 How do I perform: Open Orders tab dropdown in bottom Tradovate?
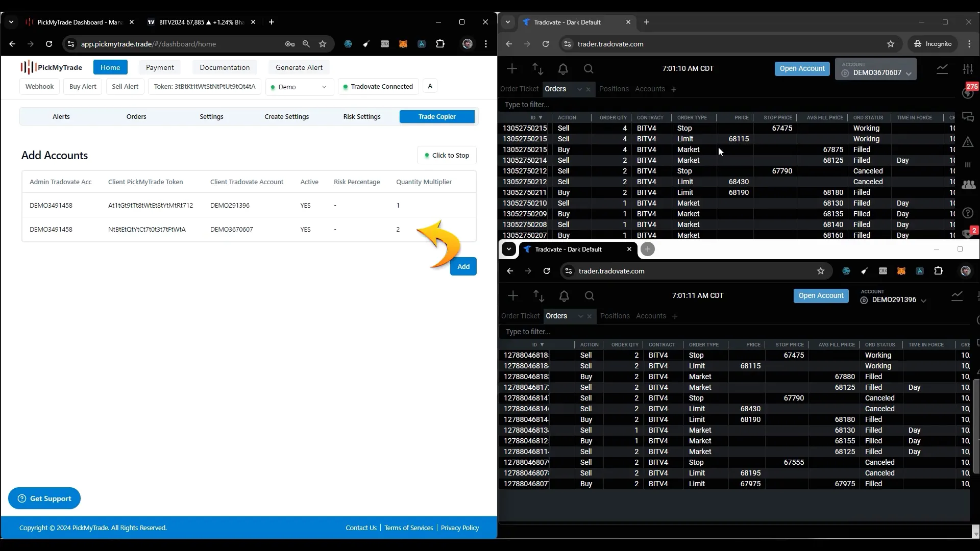(580, 316)
